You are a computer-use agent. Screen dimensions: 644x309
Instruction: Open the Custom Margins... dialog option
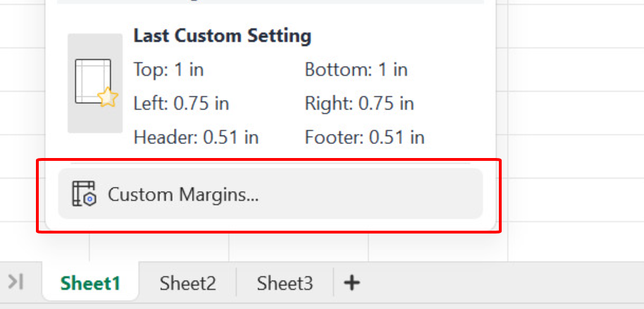tap(183, 194)
